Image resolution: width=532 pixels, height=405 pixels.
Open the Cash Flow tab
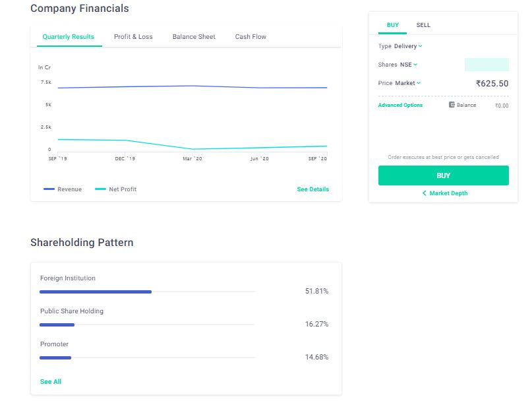[250, 36]
